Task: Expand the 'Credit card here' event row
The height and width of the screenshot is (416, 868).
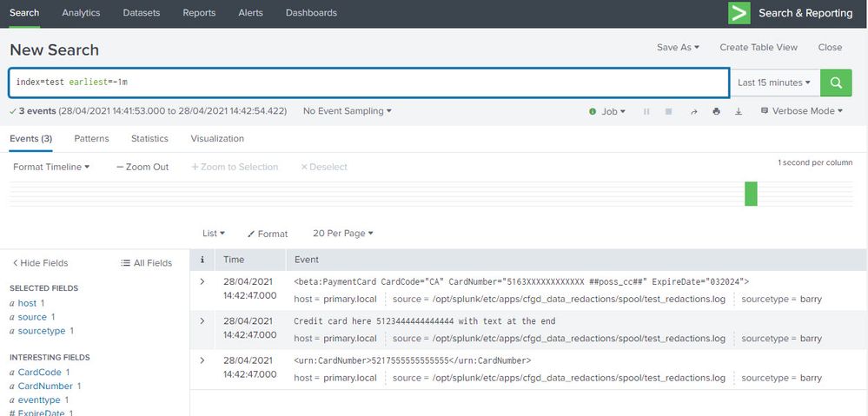Action: 202,320
